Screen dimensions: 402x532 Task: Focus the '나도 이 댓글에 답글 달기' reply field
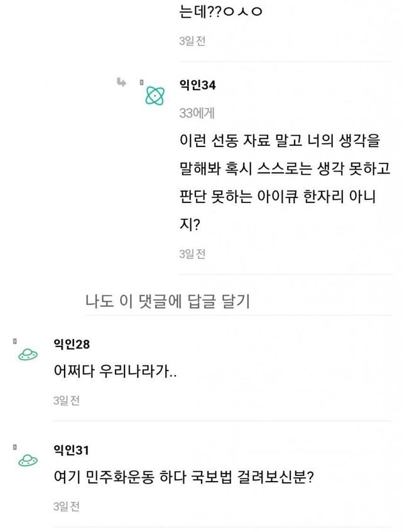coord(168,302)
